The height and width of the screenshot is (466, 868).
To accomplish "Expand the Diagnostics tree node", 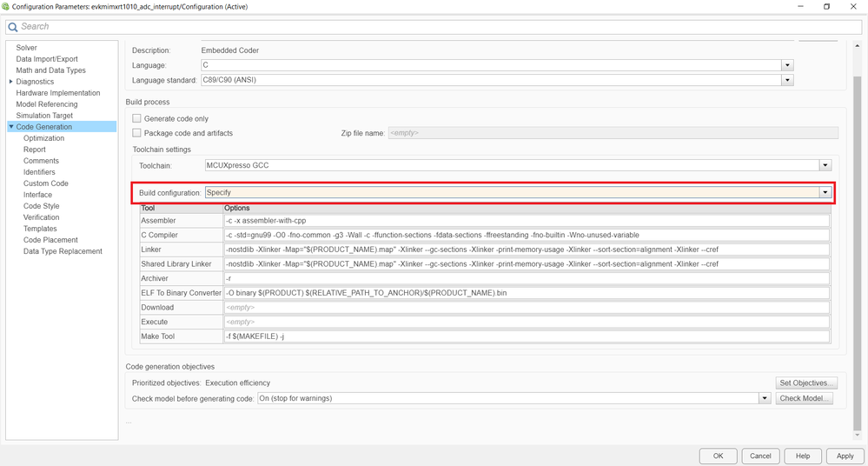I will [10, 82].
